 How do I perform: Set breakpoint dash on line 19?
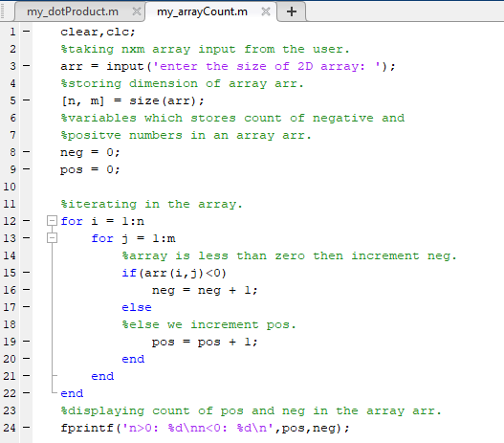coord(27,341)
